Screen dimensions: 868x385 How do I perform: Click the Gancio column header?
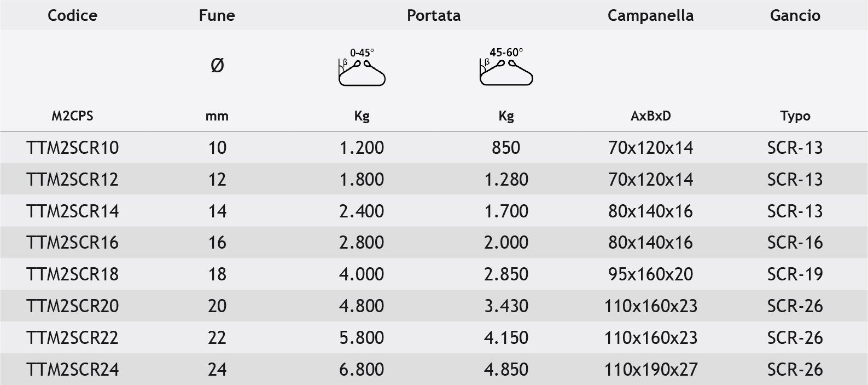[795, 15]
